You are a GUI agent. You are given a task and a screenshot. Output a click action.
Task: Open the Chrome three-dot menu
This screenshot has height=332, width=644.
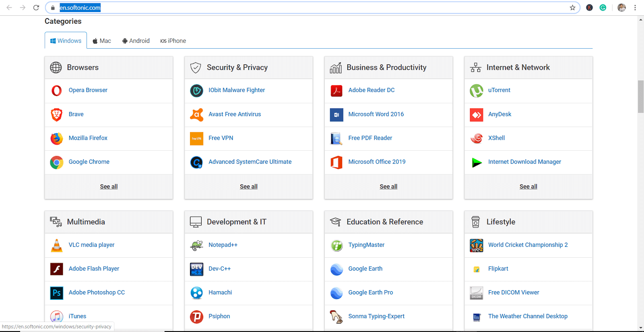(x=635, y=8)
